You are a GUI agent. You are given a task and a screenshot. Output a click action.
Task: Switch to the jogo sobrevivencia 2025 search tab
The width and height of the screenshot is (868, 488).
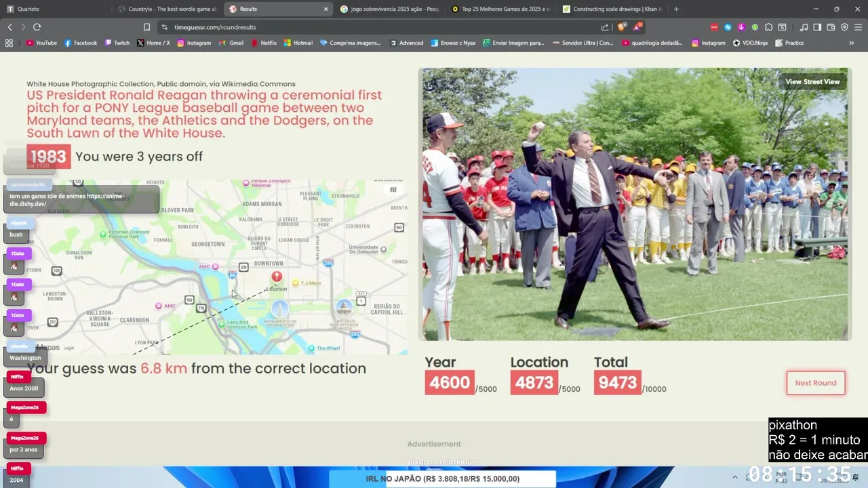(x=389, y=9)
